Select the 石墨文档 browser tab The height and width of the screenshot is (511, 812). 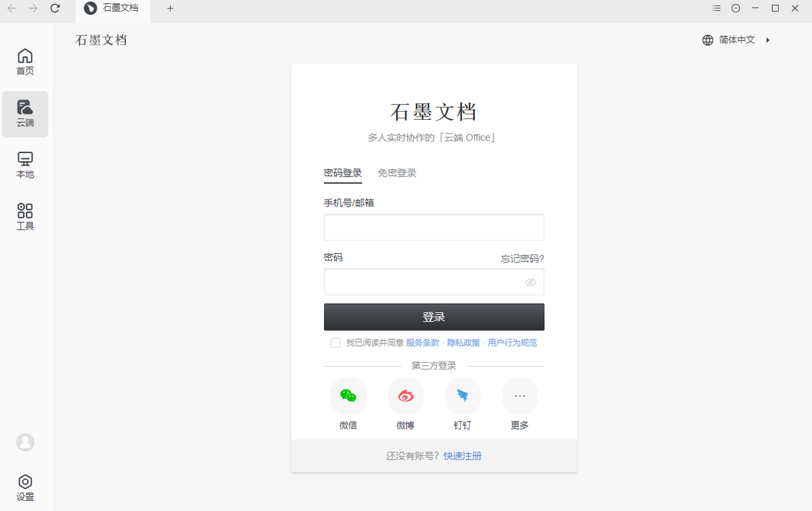click(113, 9)
